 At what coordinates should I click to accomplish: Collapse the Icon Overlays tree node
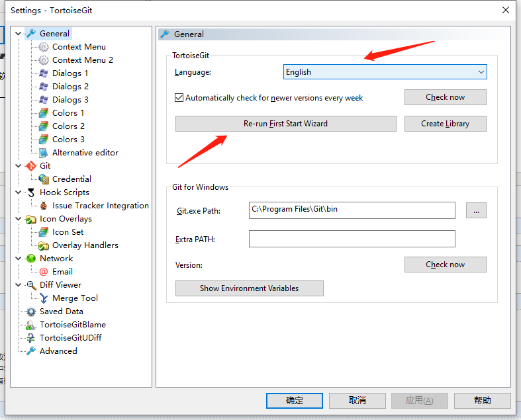click(x=19, y=219)
